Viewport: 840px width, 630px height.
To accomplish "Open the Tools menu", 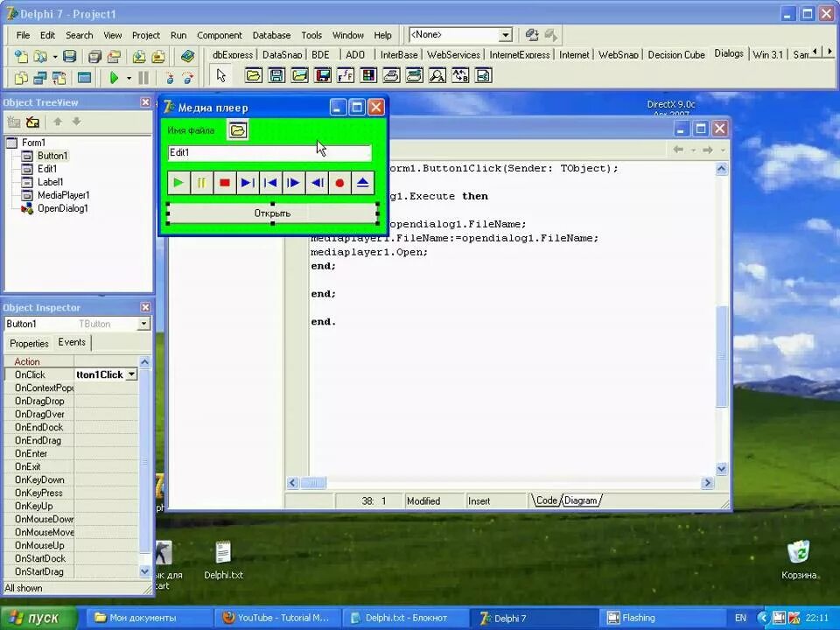I will (x=311, y=35).
